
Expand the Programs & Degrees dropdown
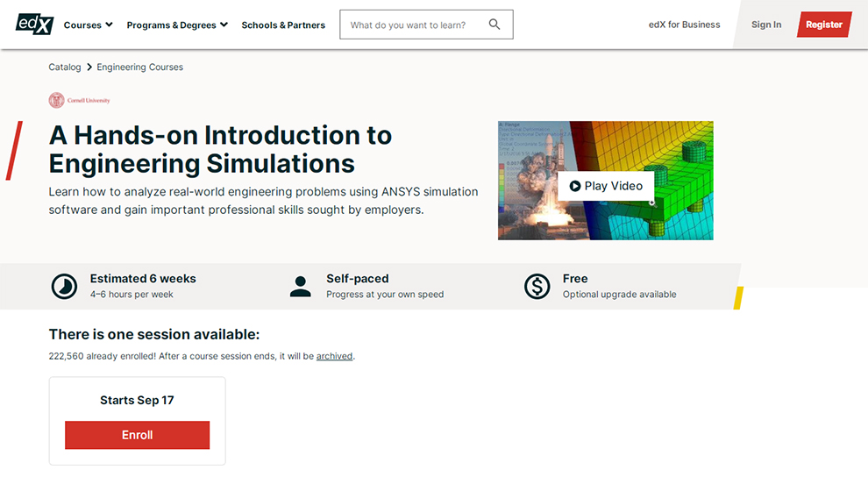click(x=177, y=25)
